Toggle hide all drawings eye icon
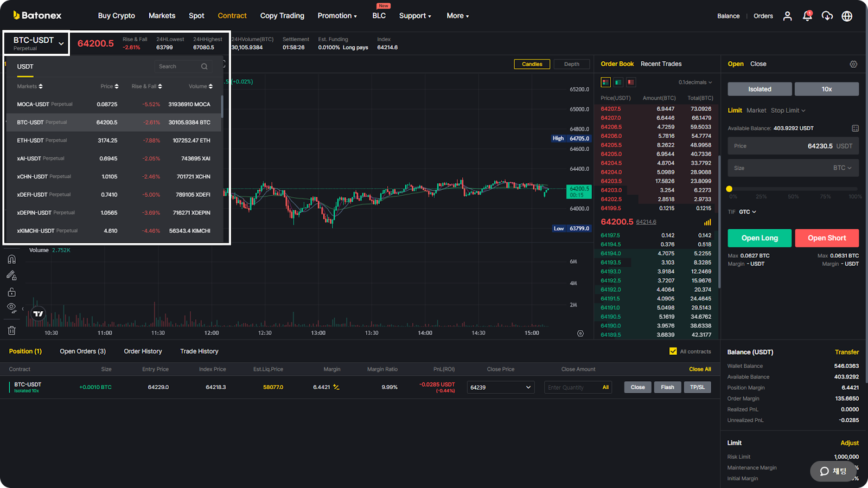The height and width of the screenshot is (488, 868). tap(11, 308)
